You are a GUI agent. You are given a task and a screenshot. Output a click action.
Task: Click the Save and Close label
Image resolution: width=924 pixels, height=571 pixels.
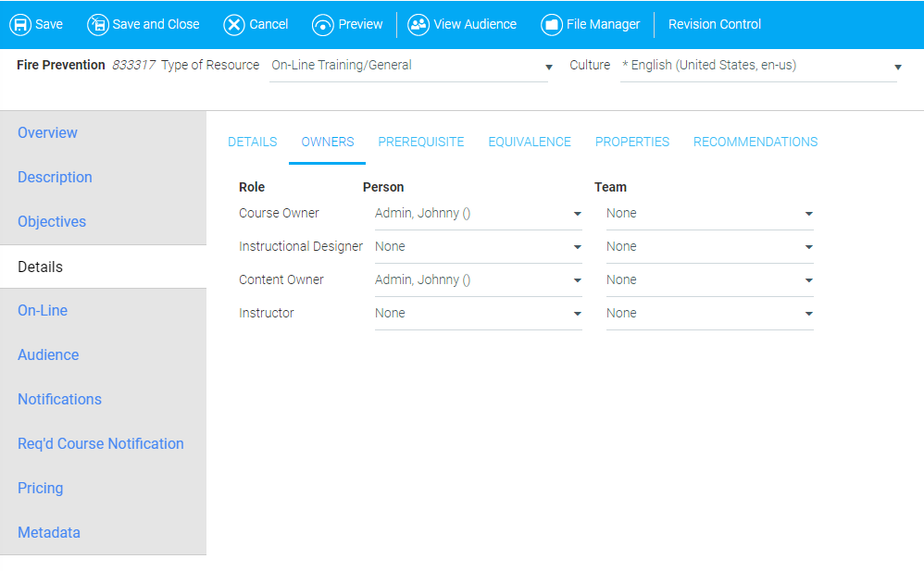click(x=156, y=24)
